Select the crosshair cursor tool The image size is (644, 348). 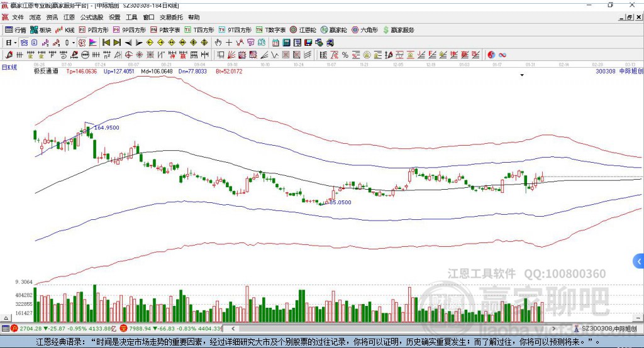229,43
